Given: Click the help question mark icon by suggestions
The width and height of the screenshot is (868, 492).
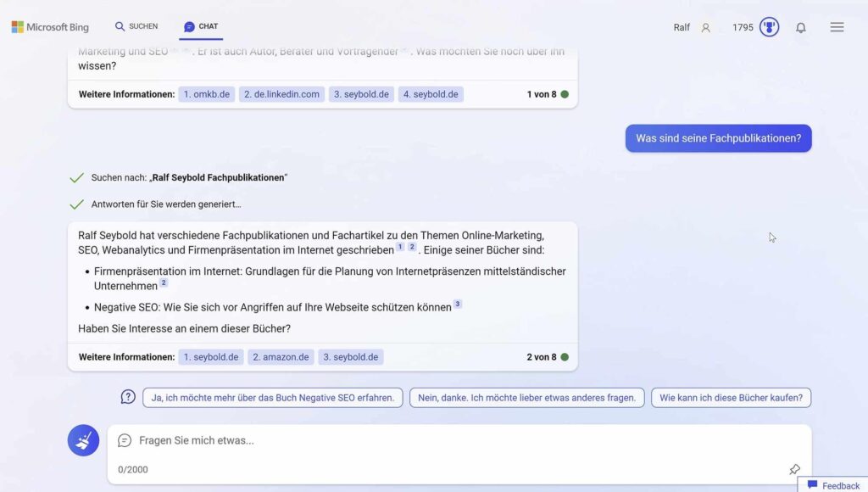Looking at the screenshot, I should tap(128, 397).
